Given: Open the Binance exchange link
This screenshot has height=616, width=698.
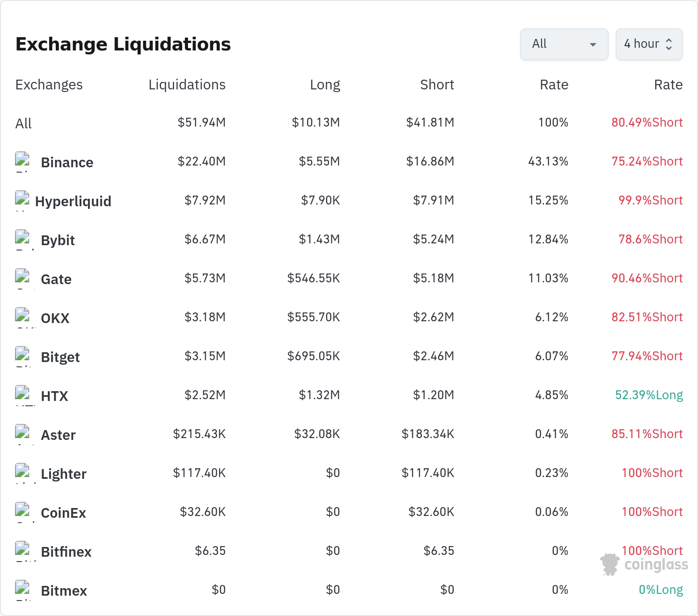Looking at the screenshot, I should click(x=67, y=162).
